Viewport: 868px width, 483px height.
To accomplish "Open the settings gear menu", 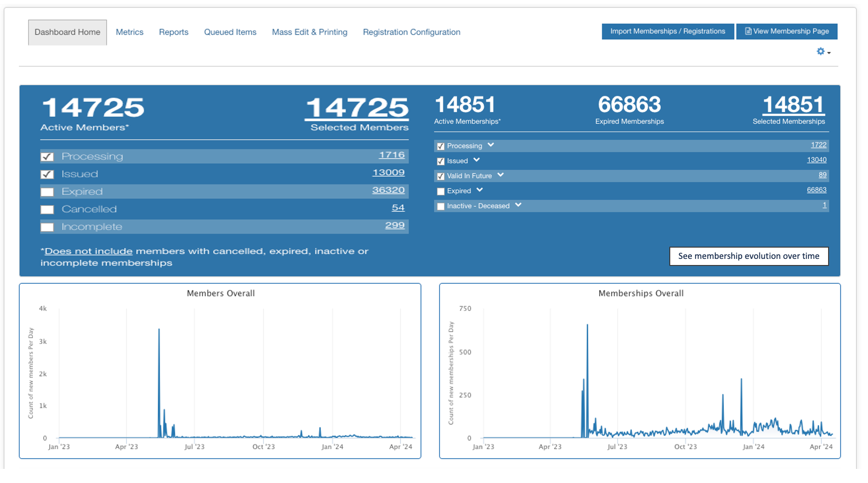I will 823,52.
